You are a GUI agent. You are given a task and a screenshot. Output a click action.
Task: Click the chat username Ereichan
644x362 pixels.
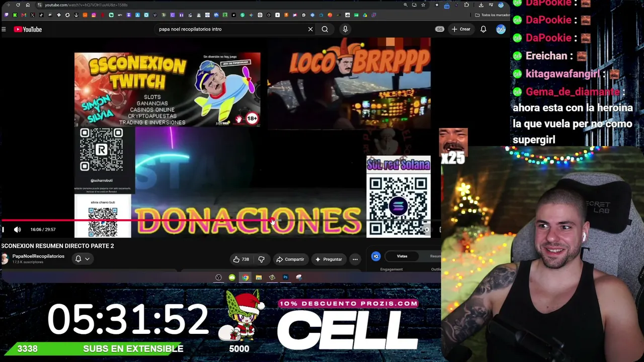coord(547,56)
